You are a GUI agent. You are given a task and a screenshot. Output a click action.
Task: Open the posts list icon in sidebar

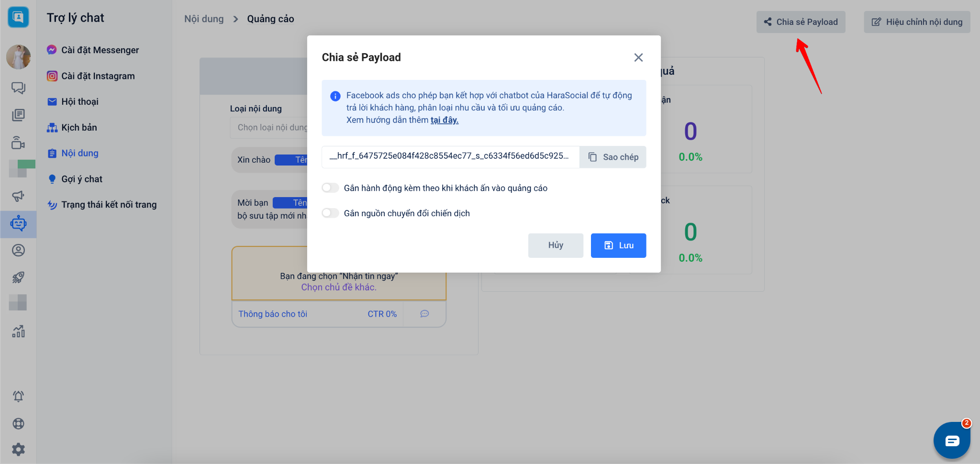click(18, 115)
